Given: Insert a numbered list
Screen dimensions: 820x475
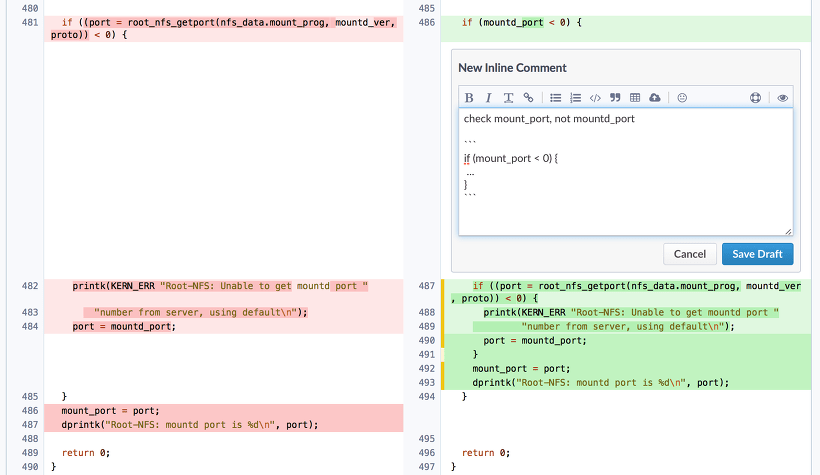Looking at the screenshot, I should pyautogui.click(x=575, y=98).
